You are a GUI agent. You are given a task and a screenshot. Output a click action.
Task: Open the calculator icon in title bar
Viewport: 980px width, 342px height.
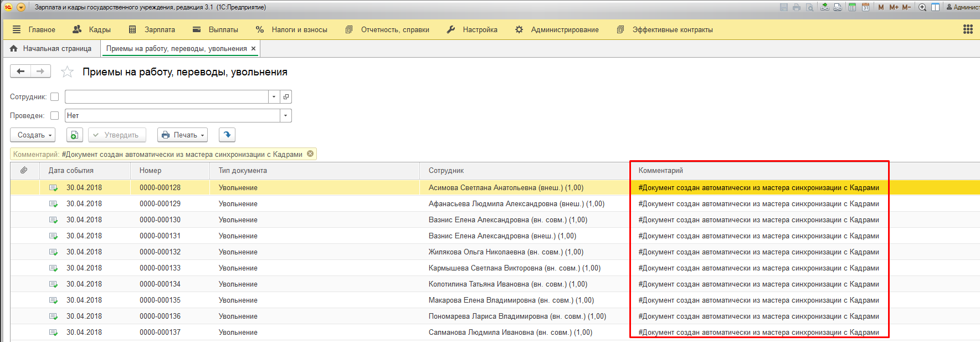point(852,7)
